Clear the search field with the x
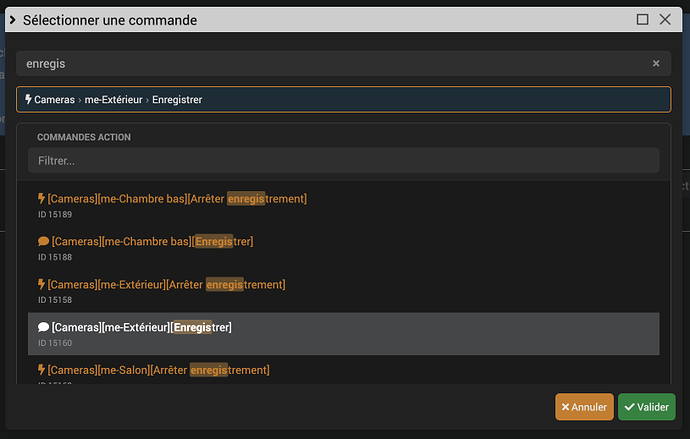Screen dimensions: 690x439 pyautogui.click(x=656, y=63)
